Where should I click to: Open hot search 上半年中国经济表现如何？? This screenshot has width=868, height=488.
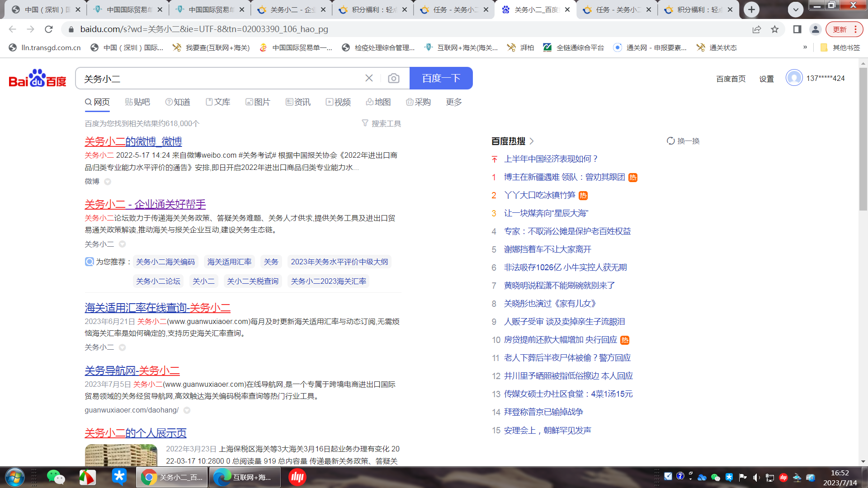(x=551, y=159)
